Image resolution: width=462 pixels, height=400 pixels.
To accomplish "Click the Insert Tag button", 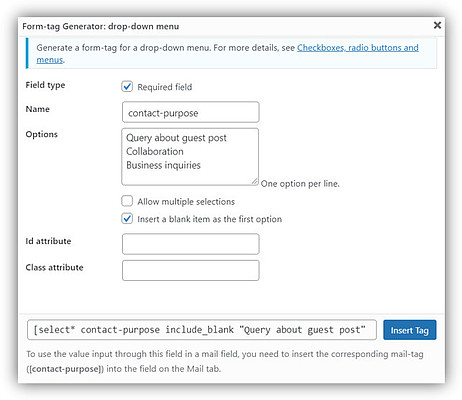I will click(410, 330).
